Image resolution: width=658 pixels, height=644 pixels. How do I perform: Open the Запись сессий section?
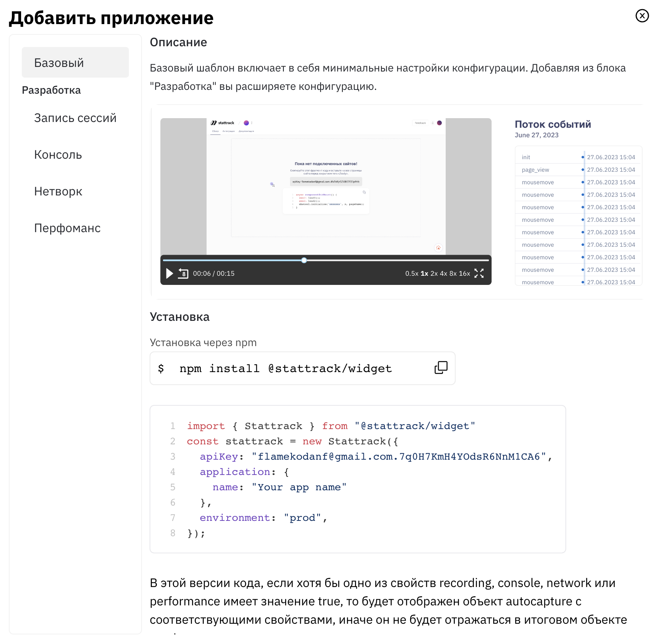[x=75, y=118]
